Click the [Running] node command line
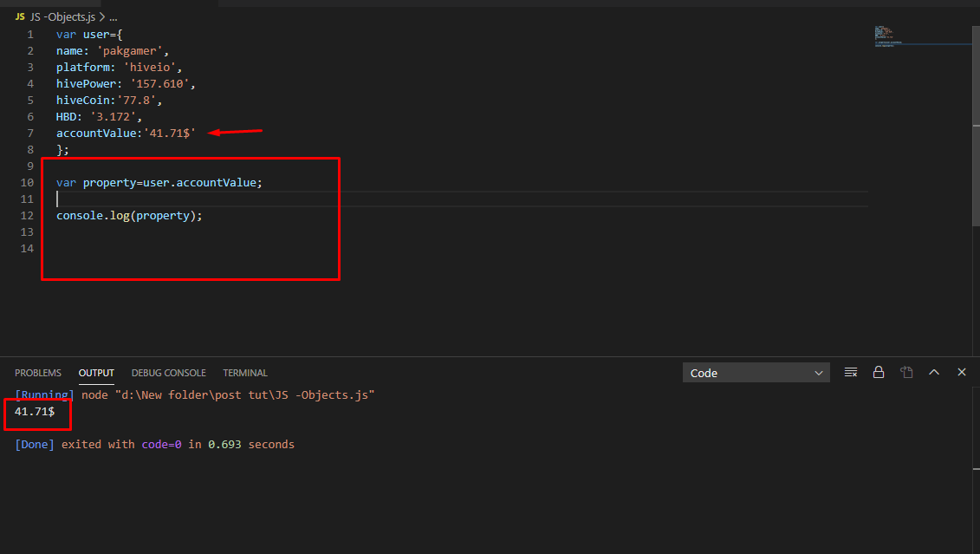Image resolution: width=980 pixels, height=554 pixels. (194, 395)
